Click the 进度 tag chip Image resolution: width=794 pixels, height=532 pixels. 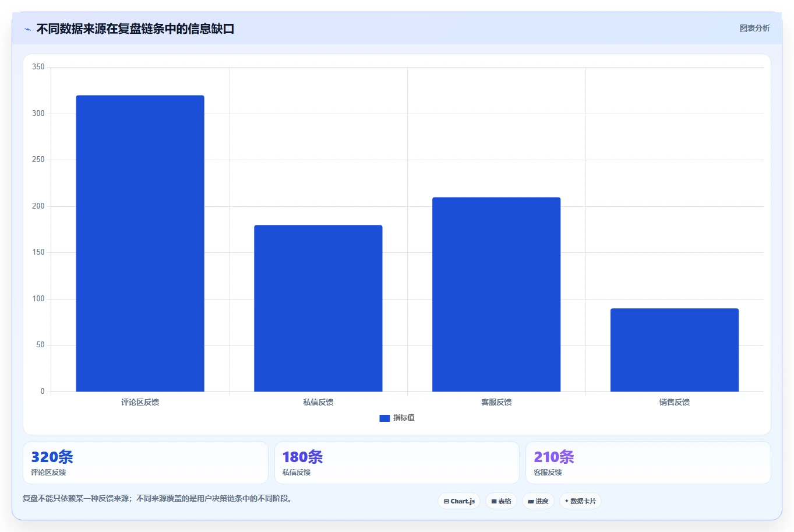click(x=538, y=501)
